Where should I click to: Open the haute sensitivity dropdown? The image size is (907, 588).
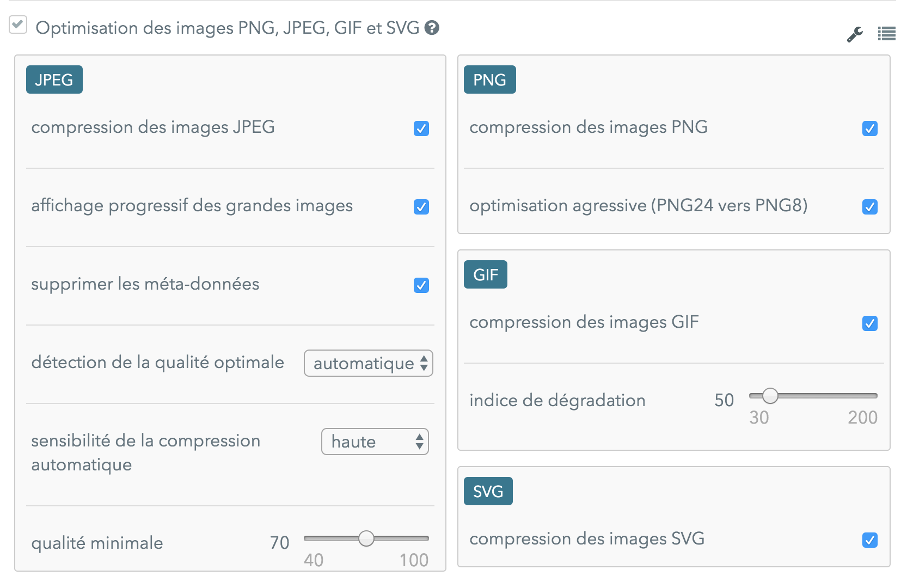click(375, 442)
